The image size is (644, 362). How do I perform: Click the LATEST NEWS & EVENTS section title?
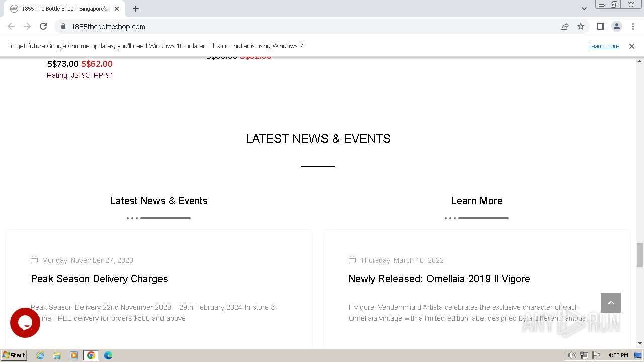318,139
